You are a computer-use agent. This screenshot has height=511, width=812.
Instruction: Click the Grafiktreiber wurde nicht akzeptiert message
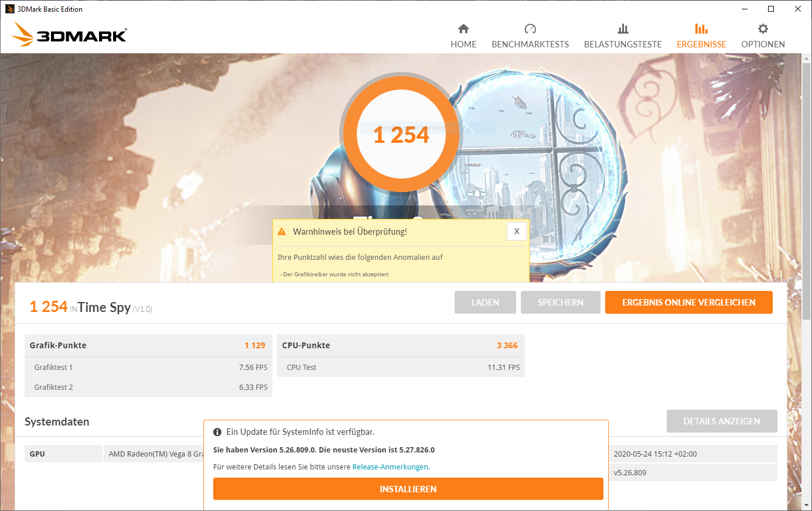coord(335,274)
